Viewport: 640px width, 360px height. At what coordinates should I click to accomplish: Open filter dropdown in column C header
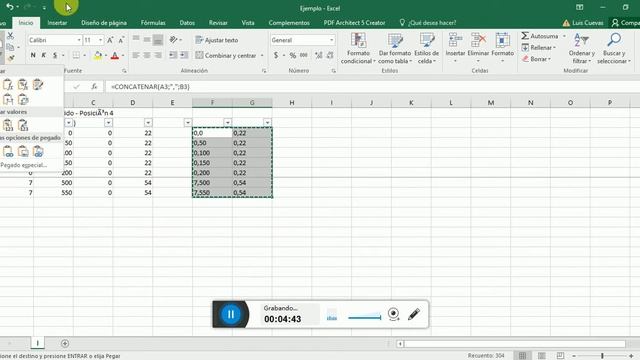(108, 122)
